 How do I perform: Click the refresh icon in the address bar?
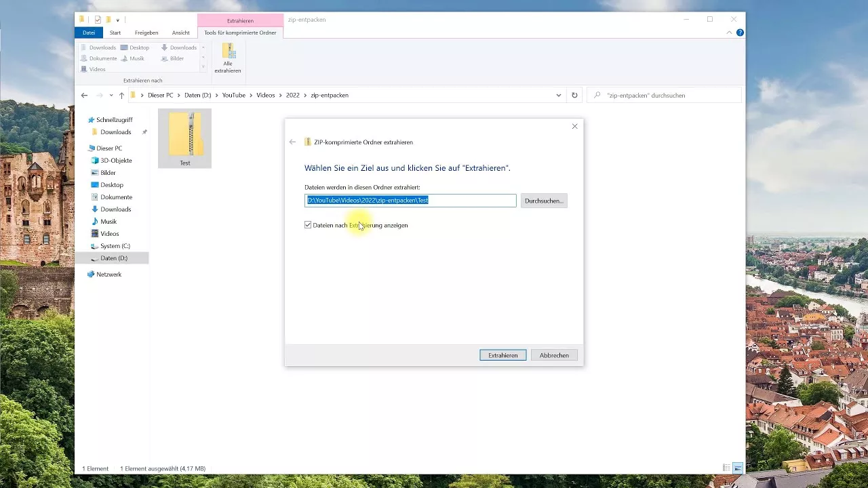[x=574, y=95]
